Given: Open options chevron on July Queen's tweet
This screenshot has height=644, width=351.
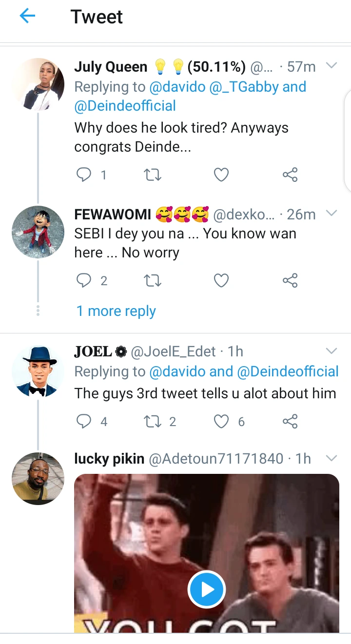Looking at the screenshot, I should (331, 66).
